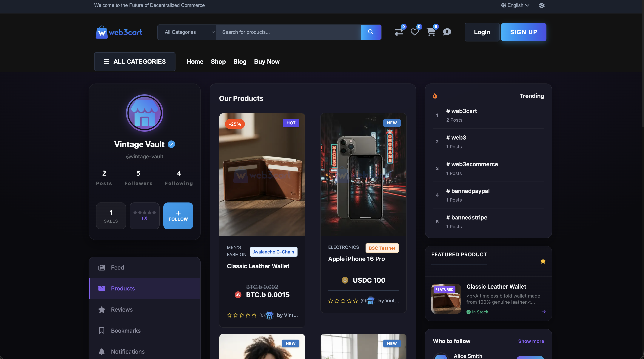644x359 pixels.
Task: Click the SIGN UP button
Action: (523, 32)
